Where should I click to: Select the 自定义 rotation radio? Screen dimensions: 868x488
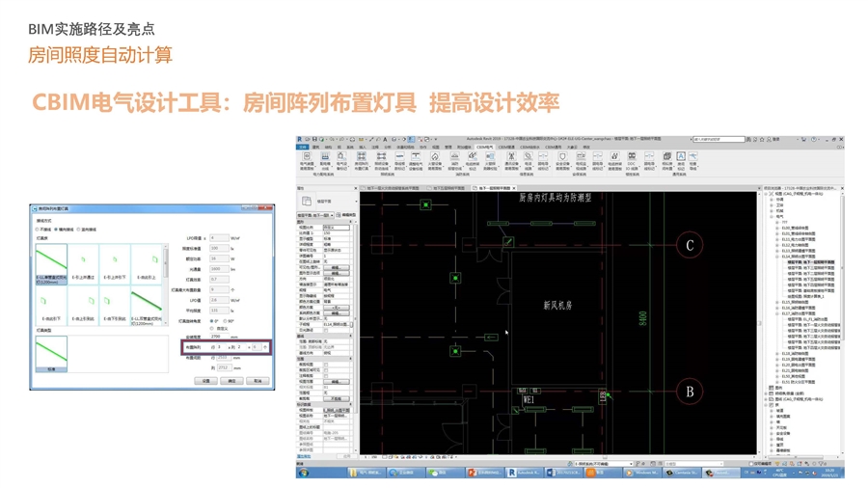pyautogui.click(x=211, y=328)
